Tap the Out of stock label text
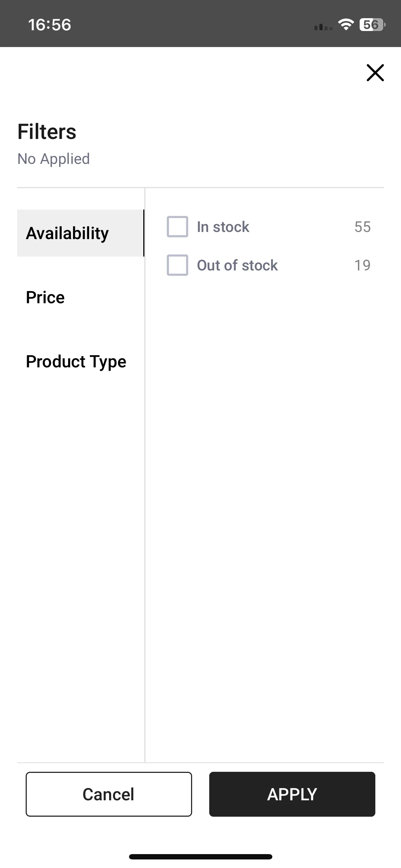Image resolution: width=401 pixels, height=868 pixels. [237, 265]
